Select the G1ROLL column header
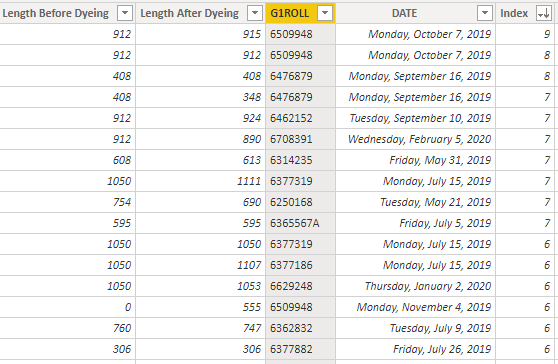The width and height of the screenshot is (558, 364). tap(300, 14)
